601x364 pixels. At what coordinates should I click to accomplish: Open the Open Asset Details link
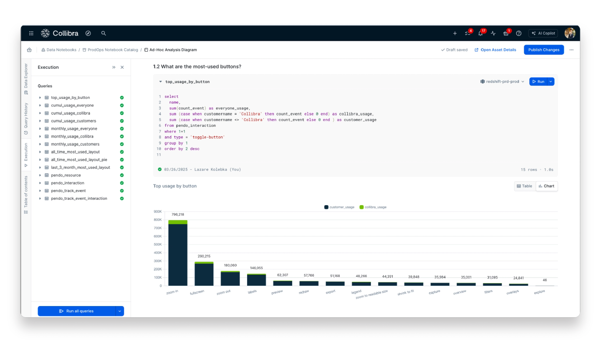click(x=495, y=50)
